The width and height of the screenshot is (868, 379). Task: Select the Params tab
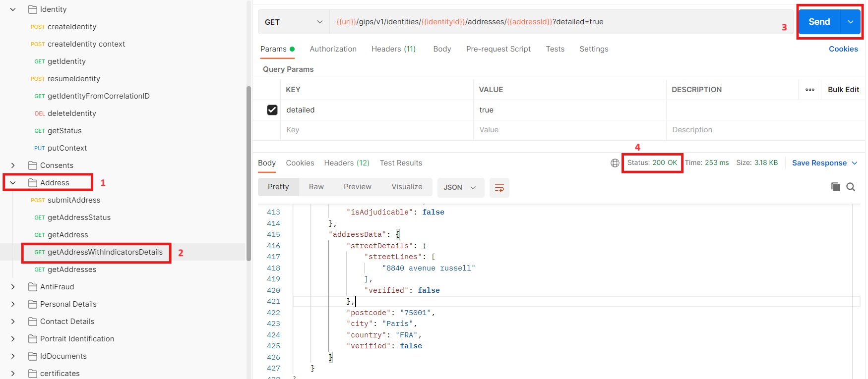point(277,49)
